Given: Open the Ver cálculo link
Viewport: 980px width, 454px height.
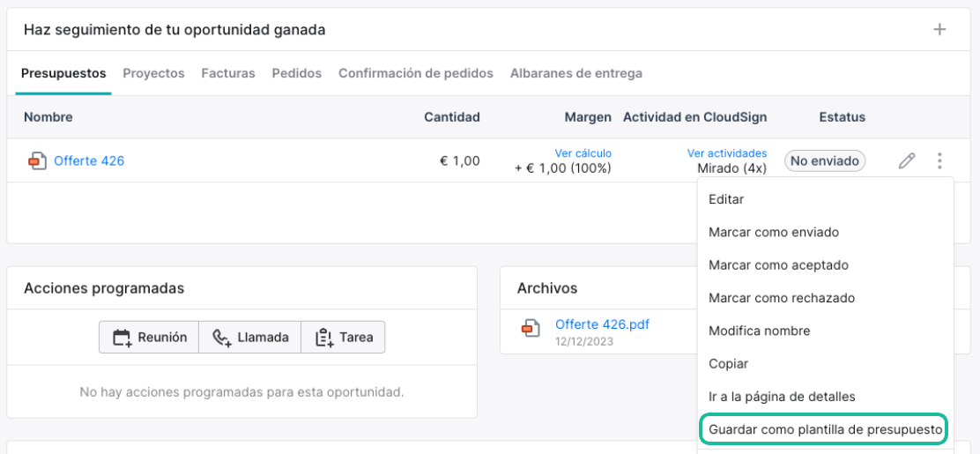Looking at the screenshot, I should click(583, 153).
